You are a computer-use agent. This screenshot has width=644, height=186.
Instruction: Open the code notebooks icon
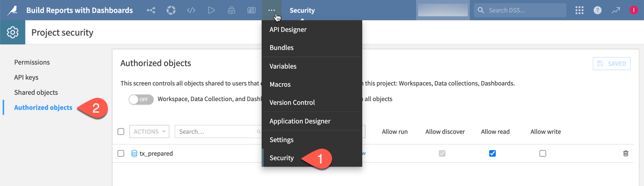click(x=191, y=10)
